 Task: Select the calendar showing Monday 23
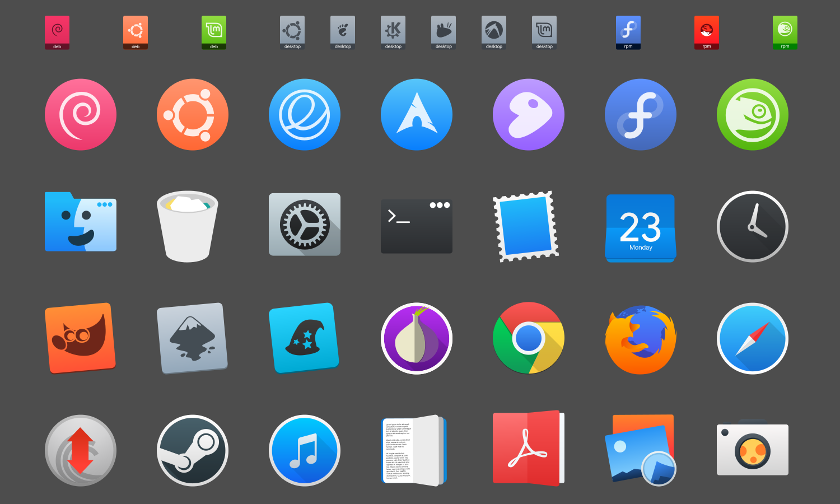[641, 228]
